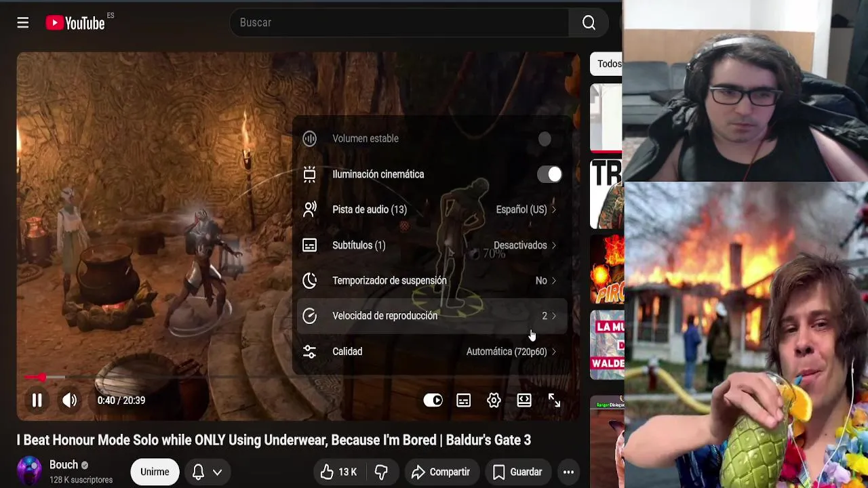Turn on subtitles with captions button
This screenshot has height=488, width=868.
(x=464, y=401)
